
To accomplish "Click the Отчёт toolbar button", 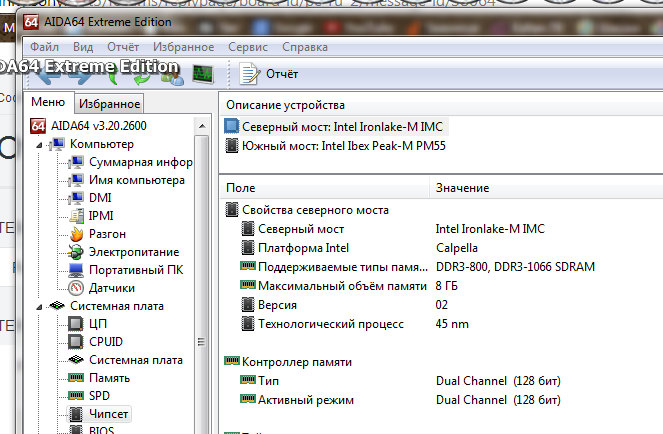I will point(270,73).
